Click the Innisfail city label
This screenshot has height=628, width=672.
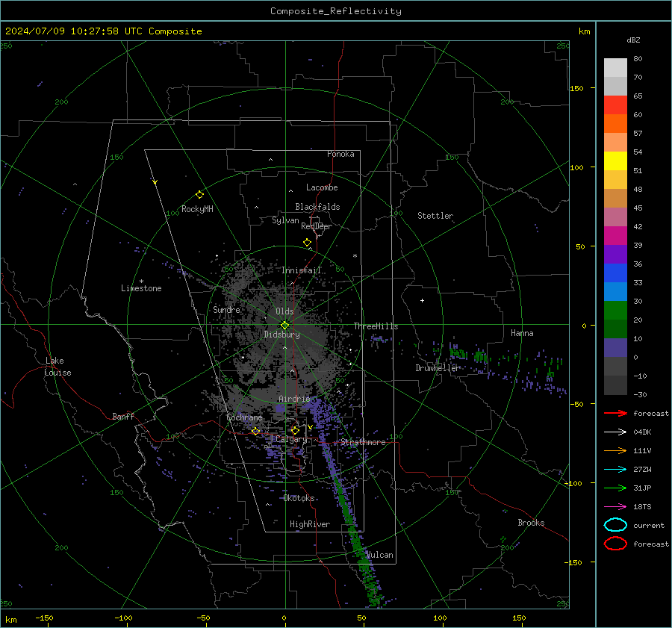click(x=301, y=270)
